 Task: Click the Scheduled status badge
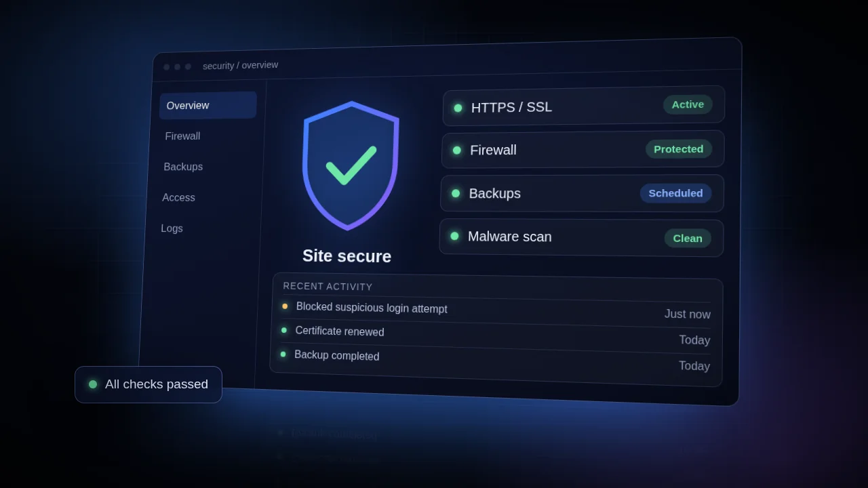tap(675, 193)
